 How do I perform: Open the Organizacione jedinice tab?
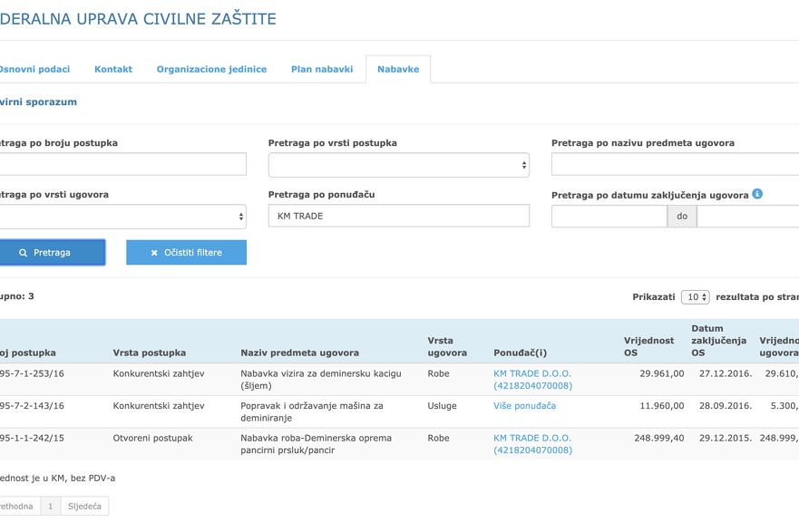(x=211, y=70)
